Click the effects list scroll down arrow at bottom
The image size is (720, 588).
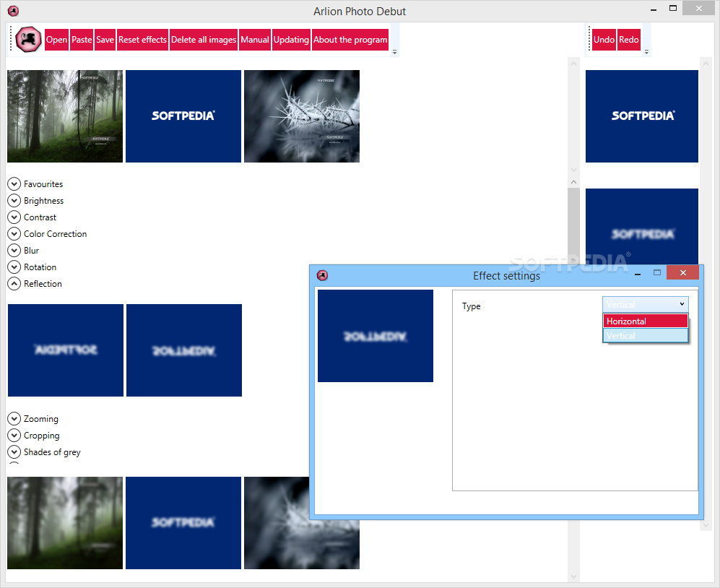(573, 576)
